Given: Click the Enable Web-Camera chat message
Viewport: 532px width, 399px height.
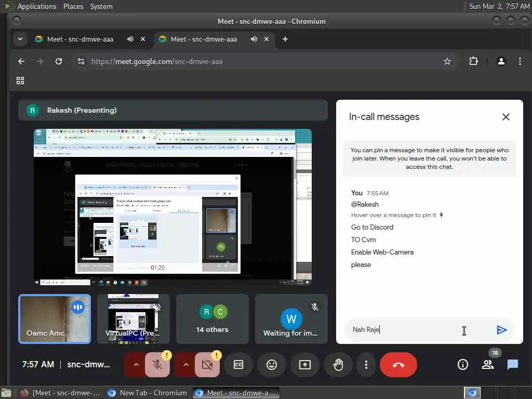Looking at the screenshot, I should (x=382, y=252).
